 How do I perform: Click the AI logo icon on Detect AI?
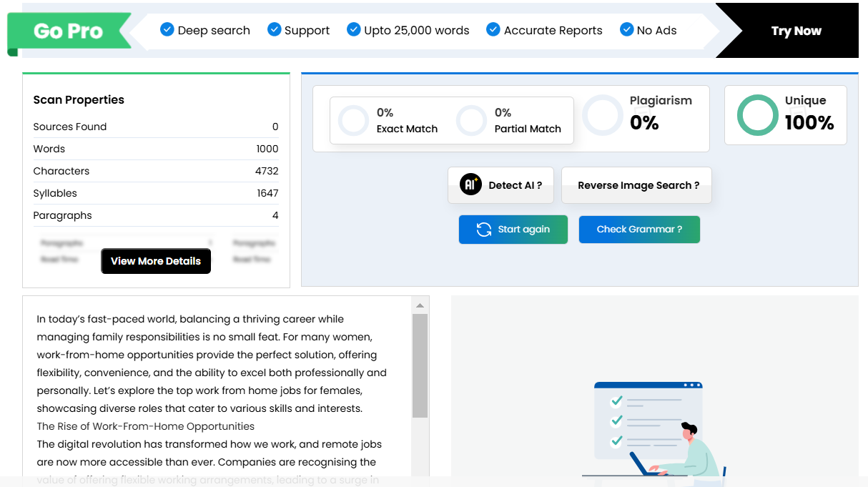pos(470,185)
